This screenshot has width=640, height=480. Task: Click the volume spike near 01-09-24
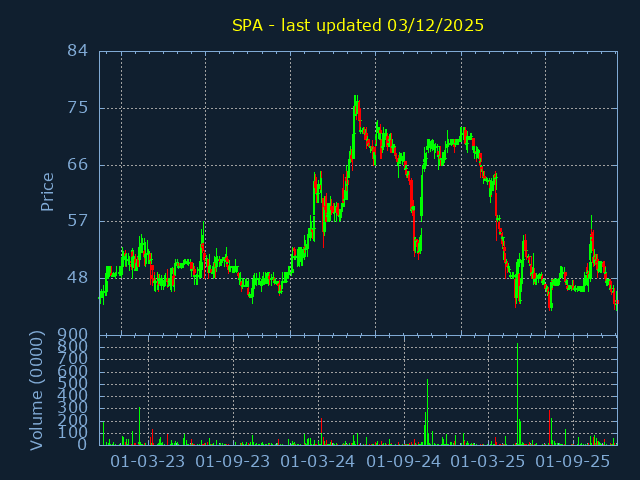click(427, 412)
